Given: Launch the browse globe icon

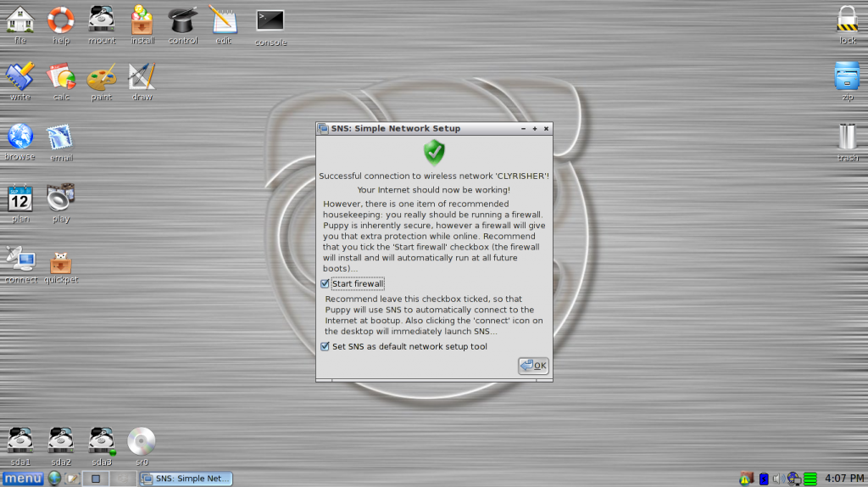Looking at the screenshot, I should click(20, 137).
